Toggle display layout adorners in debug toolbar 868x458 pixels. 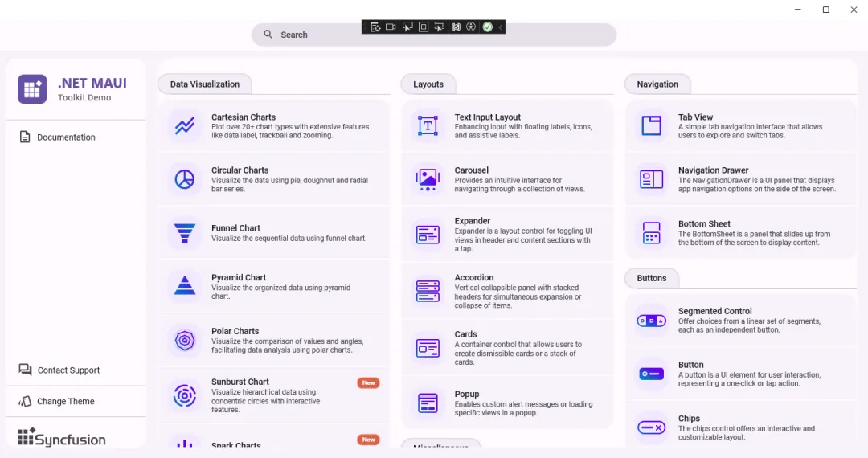(x=424, y=27)
